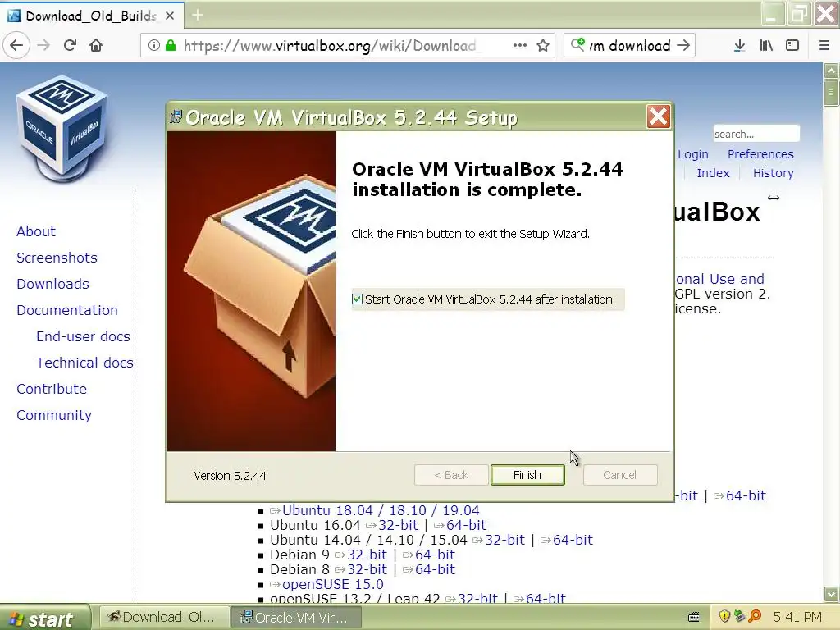Click the search engine magnifier icon
The height and width of the screenshot is (630, 840).
(x=578, y=44)
